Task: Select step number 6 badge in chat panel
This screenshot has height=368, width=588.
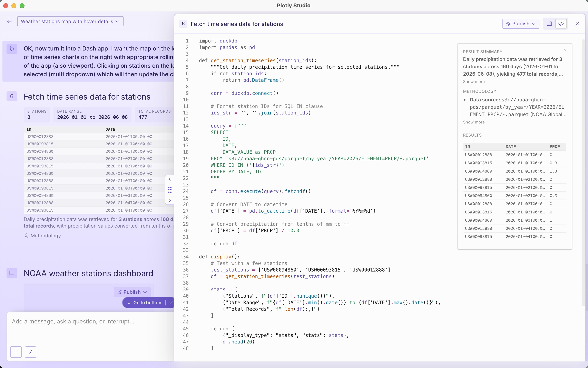Action: coord(12,96)
